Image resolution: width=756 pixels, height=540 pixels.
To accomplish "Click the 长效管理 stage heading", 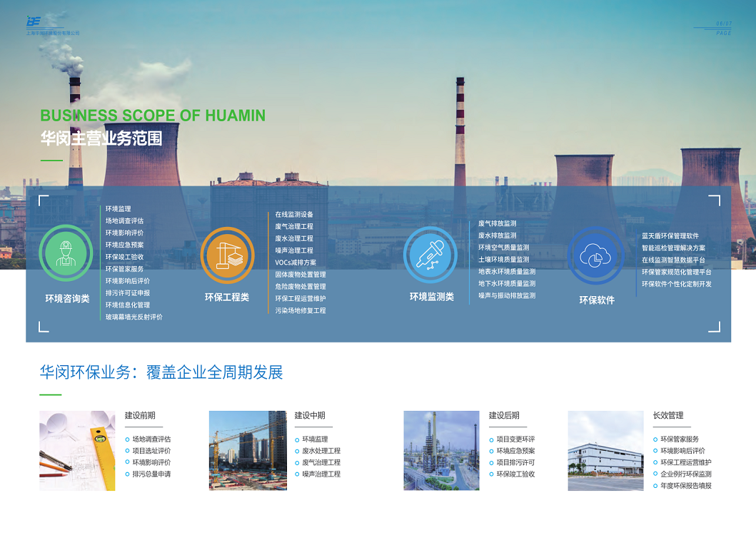I will [x=667, y=416].
